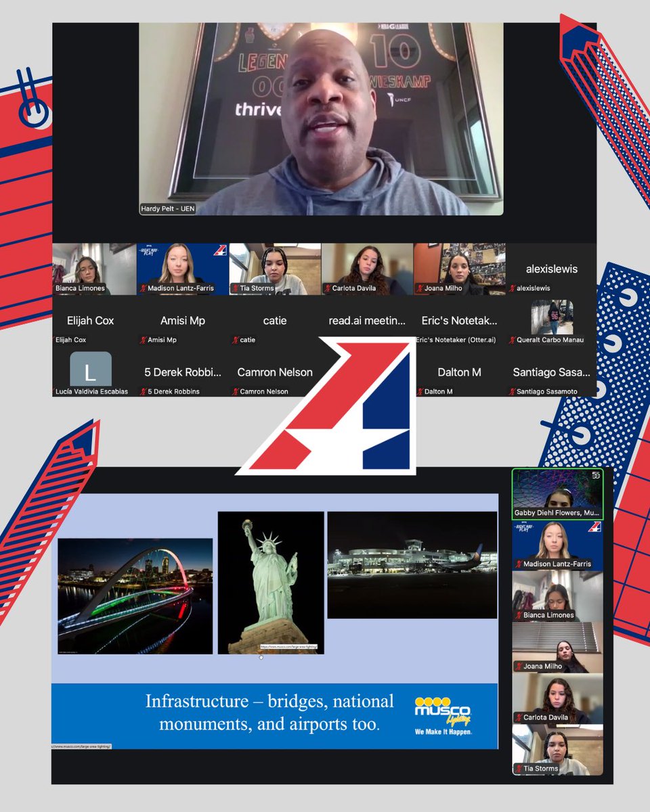
Task: Select the Elijah Cox participant tile
Action: tap(93, 321)
